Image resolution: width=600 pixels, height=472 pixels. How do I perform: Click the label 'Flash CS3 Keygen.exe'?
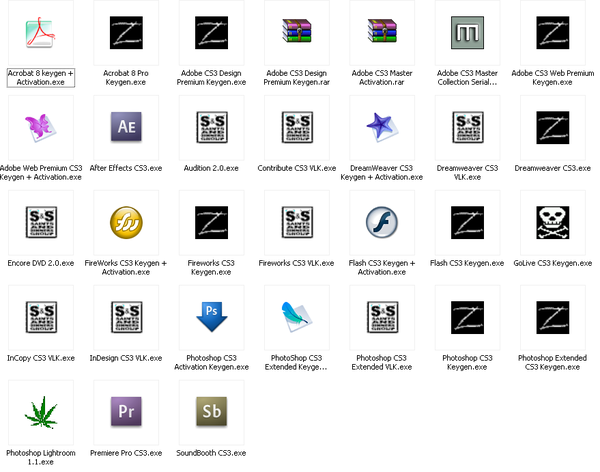(467, 263)
